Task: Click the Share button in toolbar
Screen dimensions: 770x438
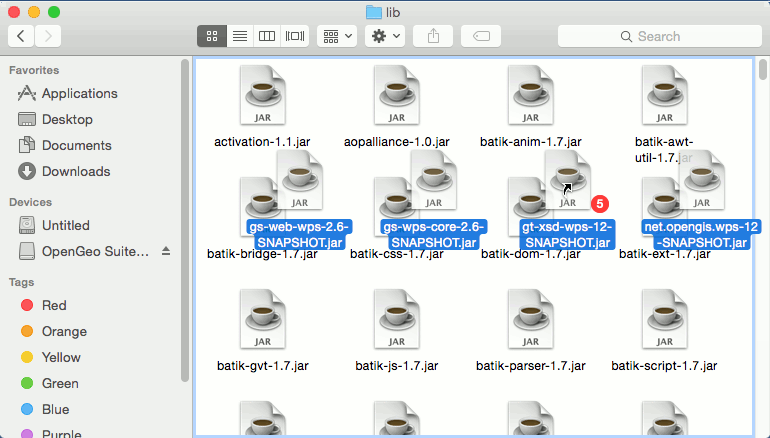Action: [433, 36]
